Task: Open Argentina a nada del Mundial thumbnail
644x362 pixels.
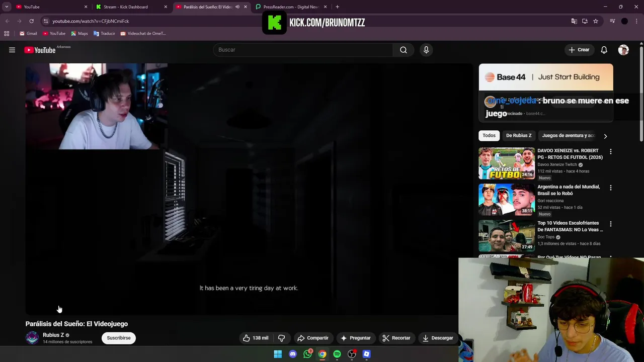Action: click(507, 200)
